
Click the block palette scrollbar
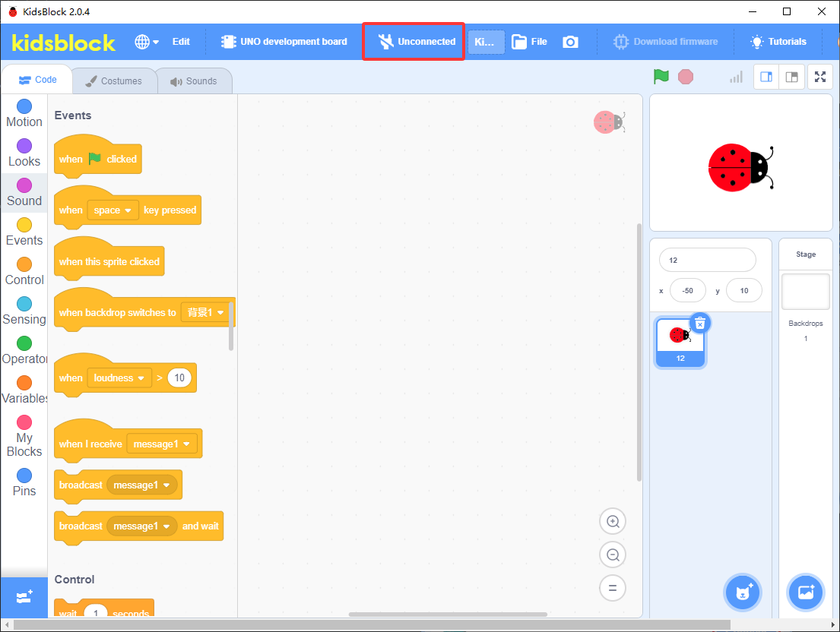[231, 326]
